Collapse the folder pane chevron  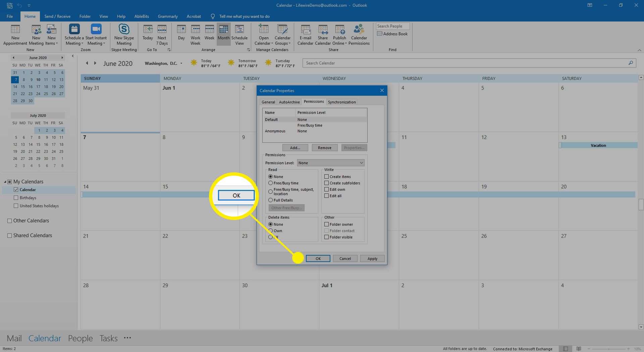tap(73, 56)
